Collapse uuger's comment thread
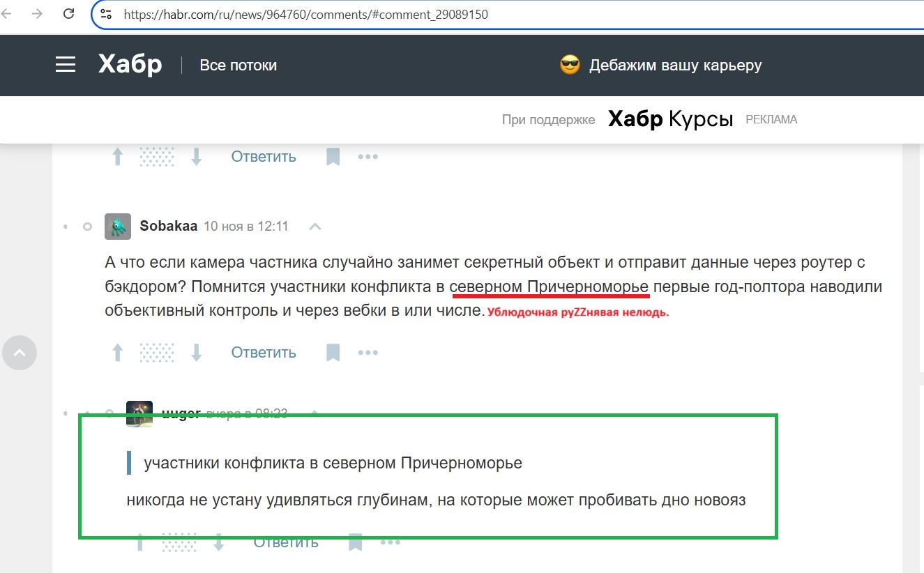Viewport: 924px width, 573px height. click(x=315, y=412)
